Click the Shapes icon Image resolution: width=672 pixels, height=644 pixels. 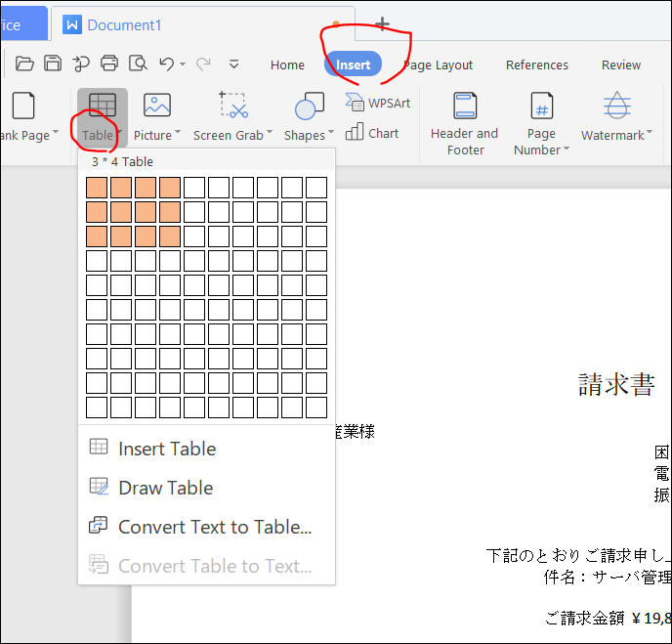tap(309, 106)
